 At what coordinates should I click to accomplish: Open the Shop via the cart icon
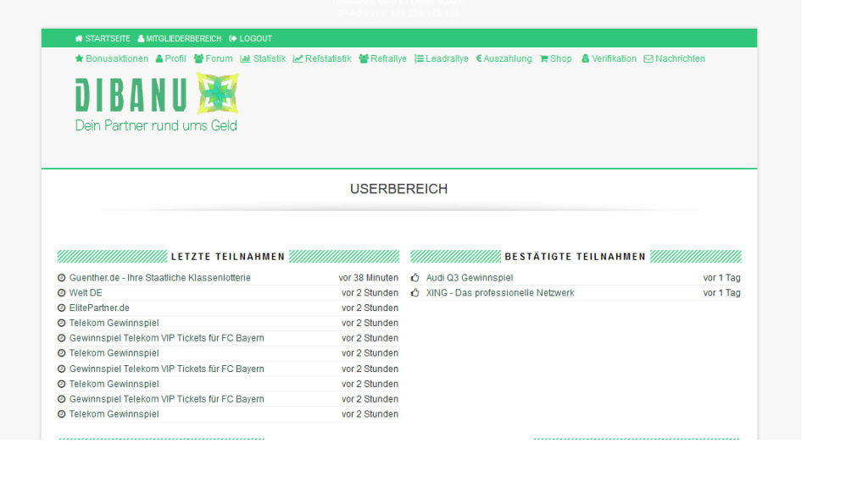pos(543,58)
